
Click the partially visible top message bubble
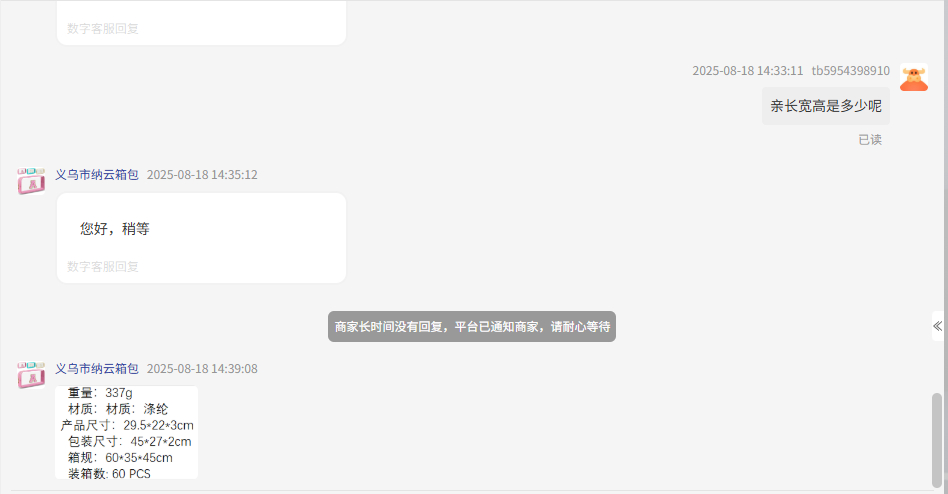point(201,23)
